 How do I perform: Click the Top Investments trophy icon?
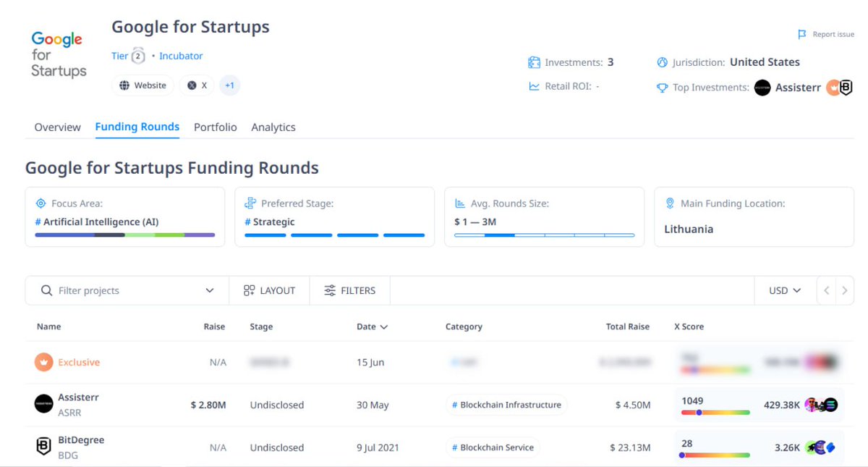tap(662, 88)
